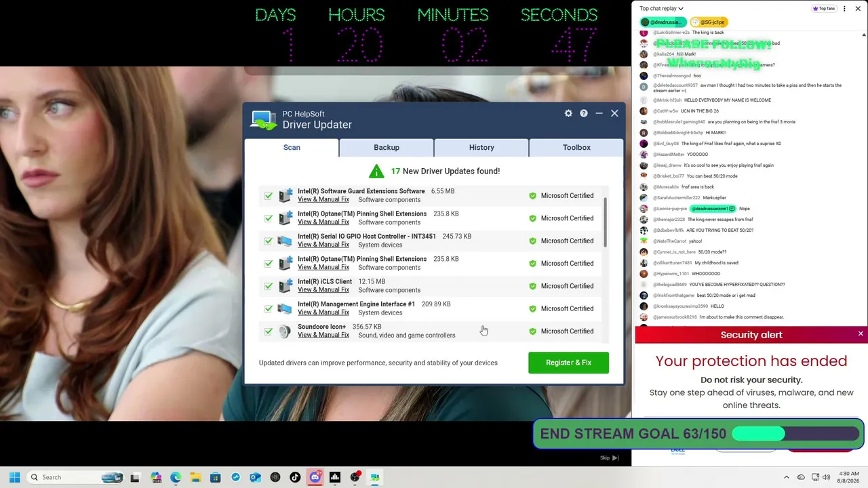Screen dimensions: 868x488
Task: Open View & Manual Fix for Software Guard Extensions
Action: pos(323,199)
